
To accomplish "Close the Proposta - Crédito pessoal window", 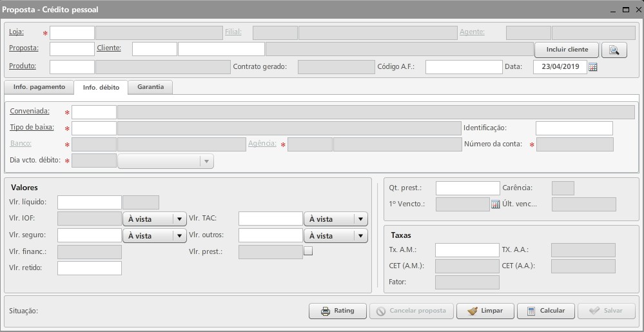I will (x=639, y=10).
